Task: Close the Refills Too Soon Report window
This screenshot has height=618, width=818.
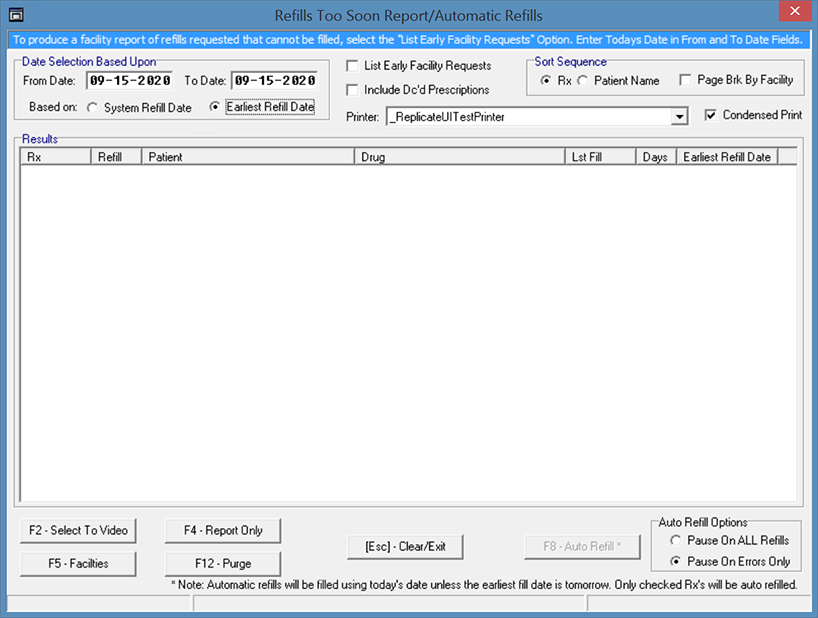Action: click(790, 13)
